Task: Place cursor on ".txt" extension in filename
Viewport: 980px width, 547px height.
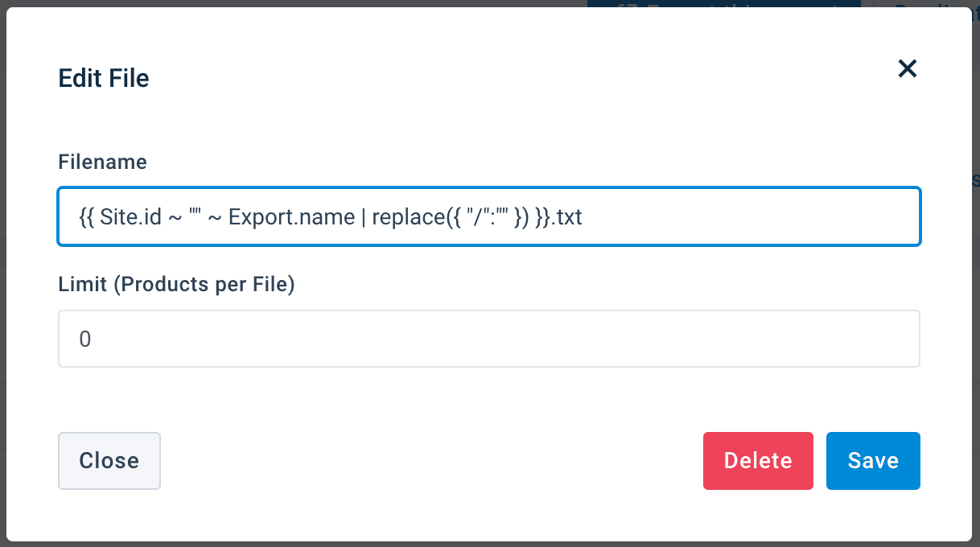Action: (x=569, y=217)
